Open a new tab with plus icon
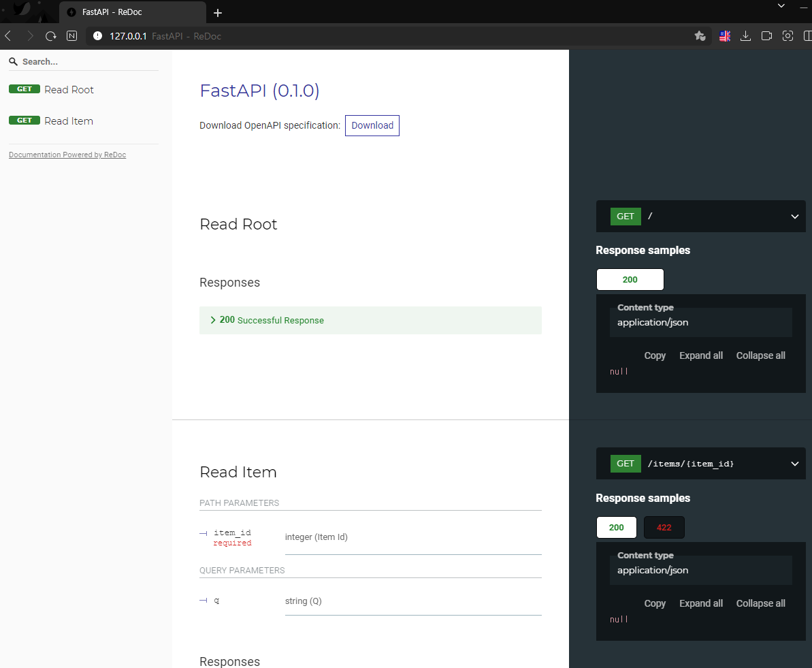 pos(218,12)
